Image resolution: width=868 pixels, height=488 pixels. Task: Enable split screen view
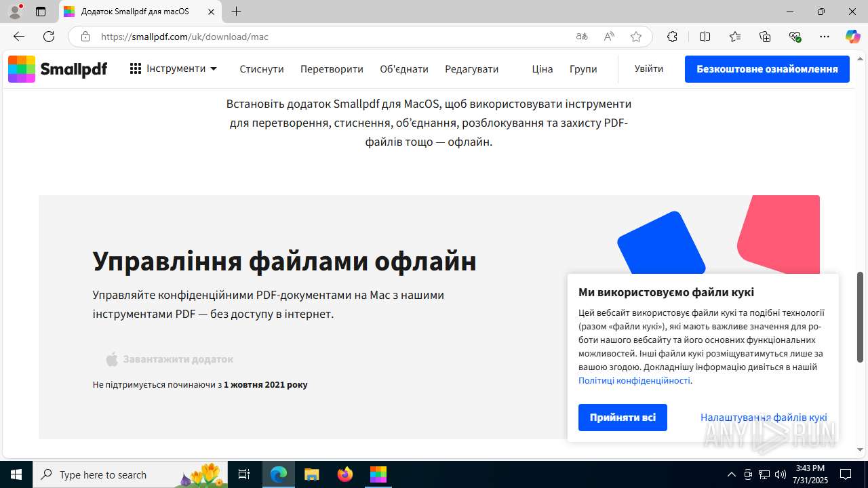coord(705,37)
